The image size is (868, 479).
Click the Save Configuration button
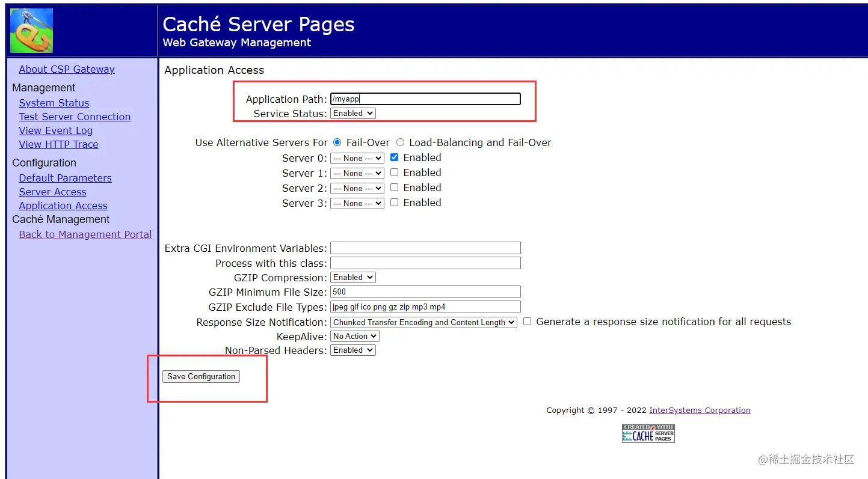pos(201,376)
